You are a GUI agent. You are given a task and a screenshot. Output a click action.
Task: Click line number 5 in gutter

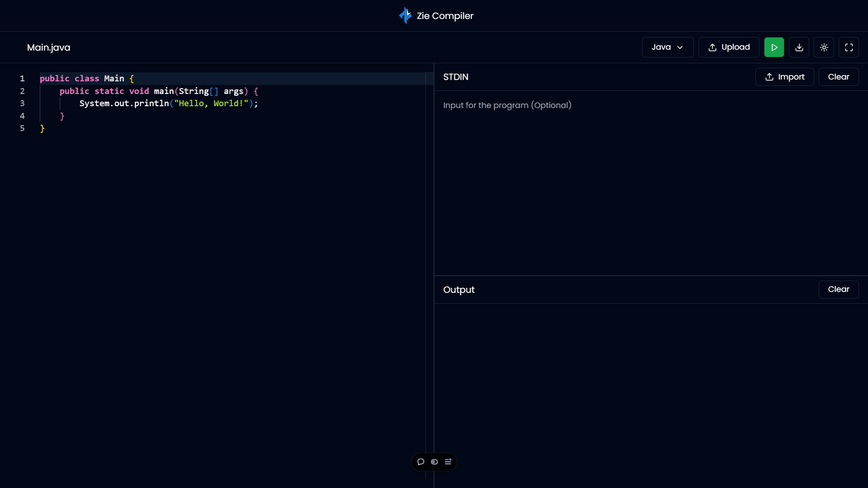[x=22, y=128]
